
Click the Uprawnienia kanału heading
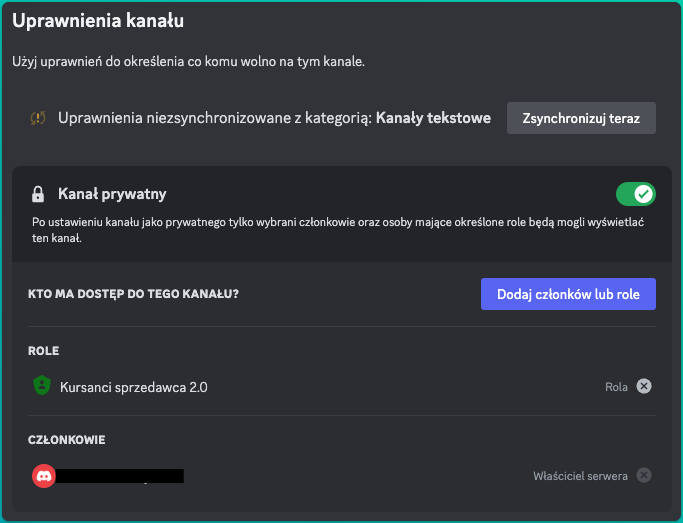[98, 20]
